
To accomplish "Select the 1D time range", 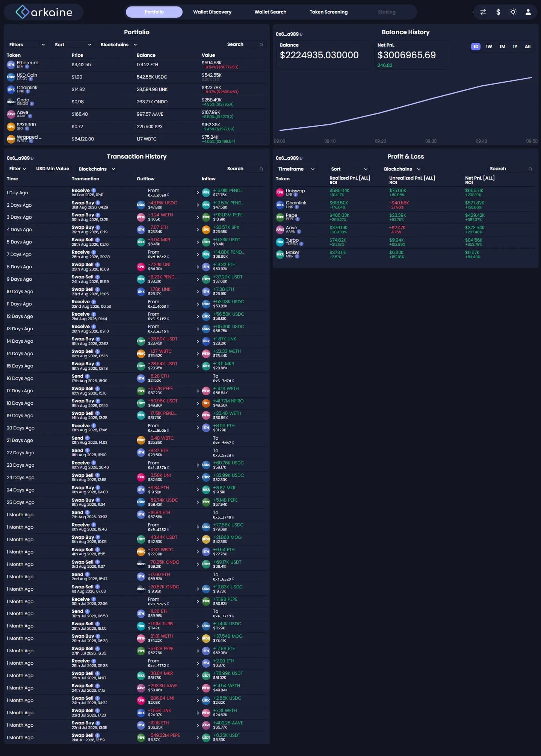I will (x=476, y=47).
